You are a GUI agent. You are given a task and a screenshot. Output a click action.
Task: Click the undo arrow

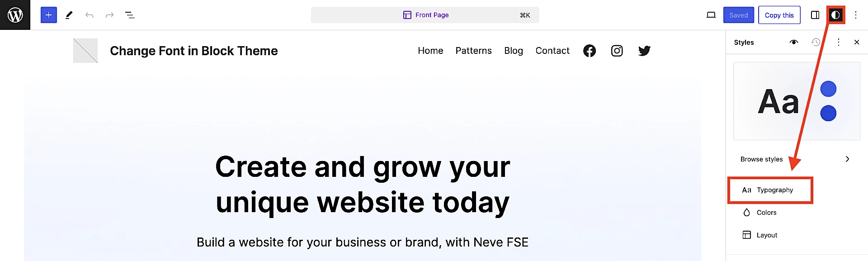pos(89,15)
